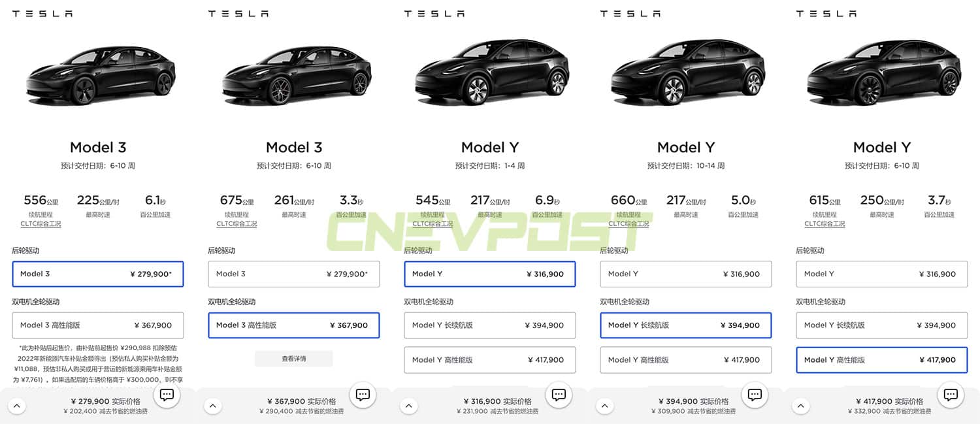The image size is (980, 424).
Task: Select the Model Y 高性能版 option in the fourth panel
Action: tap(685, 359)
